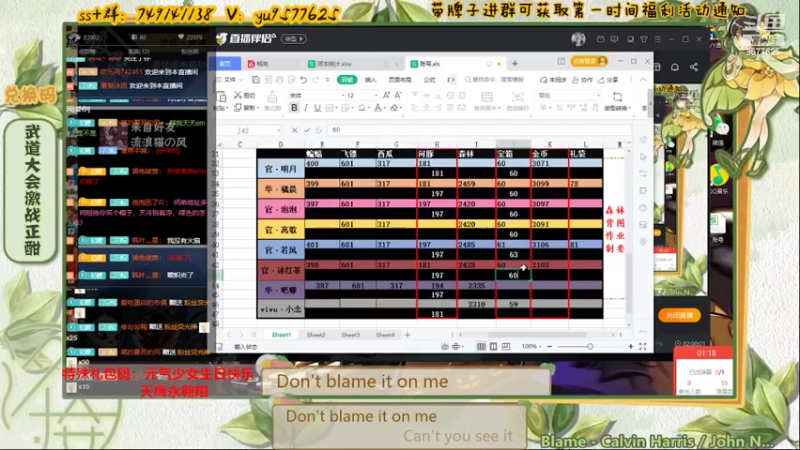Switch to Sheet2 tab
The image size is (800, 450).
316,335
